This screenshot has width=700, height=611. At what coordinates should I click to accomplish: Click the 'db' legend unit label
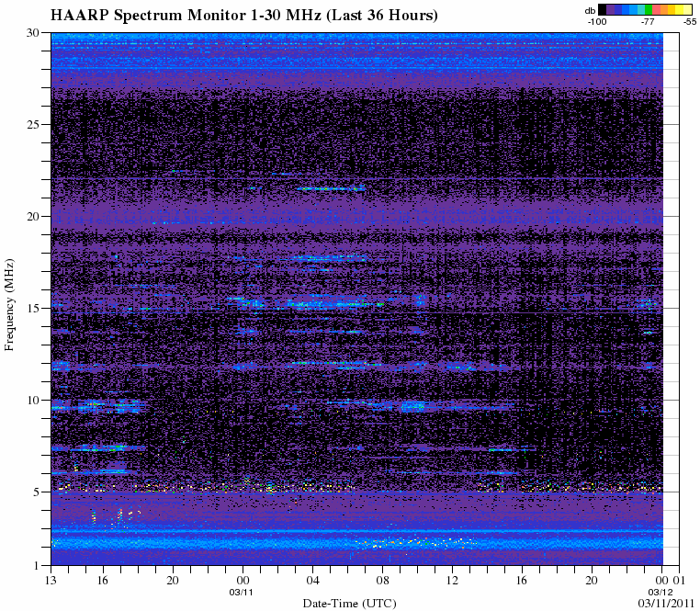(590, 11)
